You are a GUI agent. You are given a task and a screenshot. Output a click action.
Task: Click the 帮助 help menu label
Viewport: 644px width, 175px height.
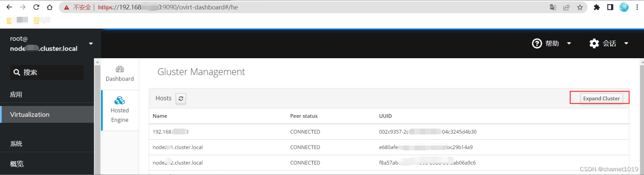pyautogui.click(x=552, y=44)
